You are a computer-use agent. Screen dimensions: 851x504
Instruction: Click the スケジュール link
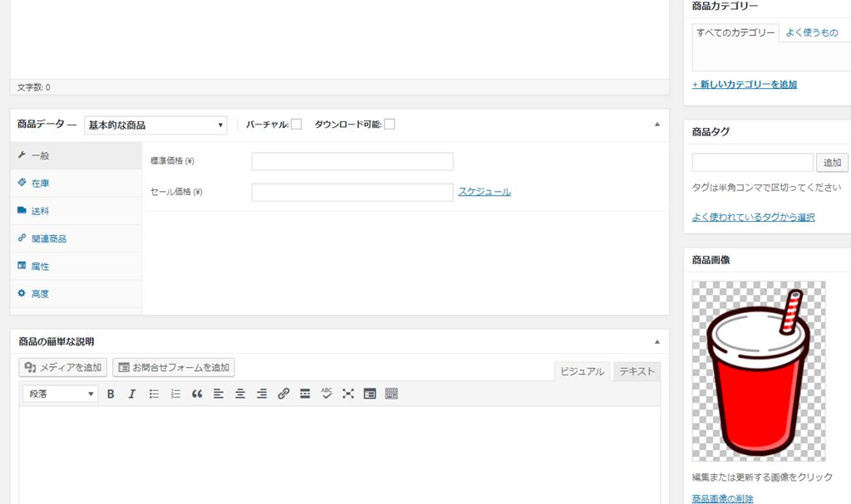(x=485, y=192)
